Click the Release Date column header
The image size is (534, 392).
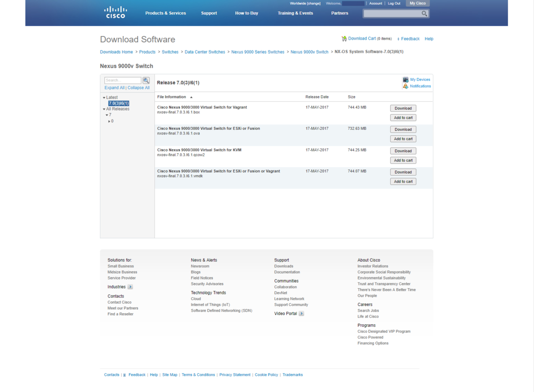317,97
